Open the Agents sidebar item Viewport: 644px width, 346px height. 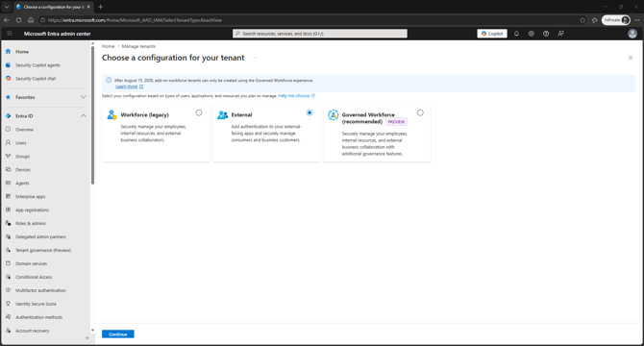22,184
